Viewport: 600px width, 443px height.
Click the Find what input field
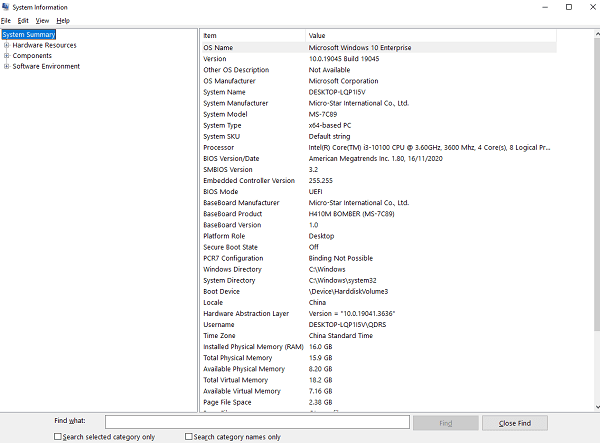click(x=257, y=422)
